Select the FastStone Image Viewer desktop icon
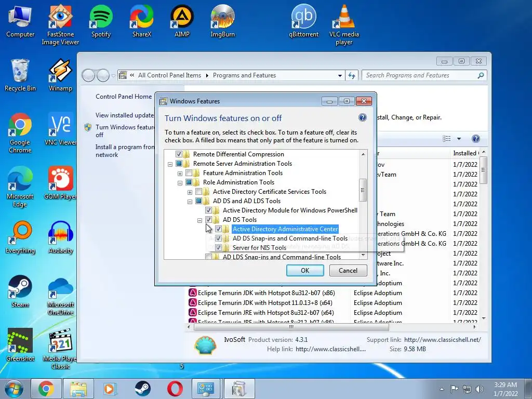532x399 pixels. click(x=60, y=24)
